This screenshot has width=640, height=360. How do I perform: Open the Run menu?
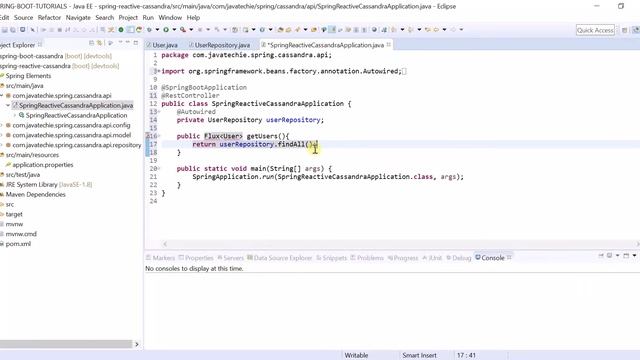(x=148, y=18)
